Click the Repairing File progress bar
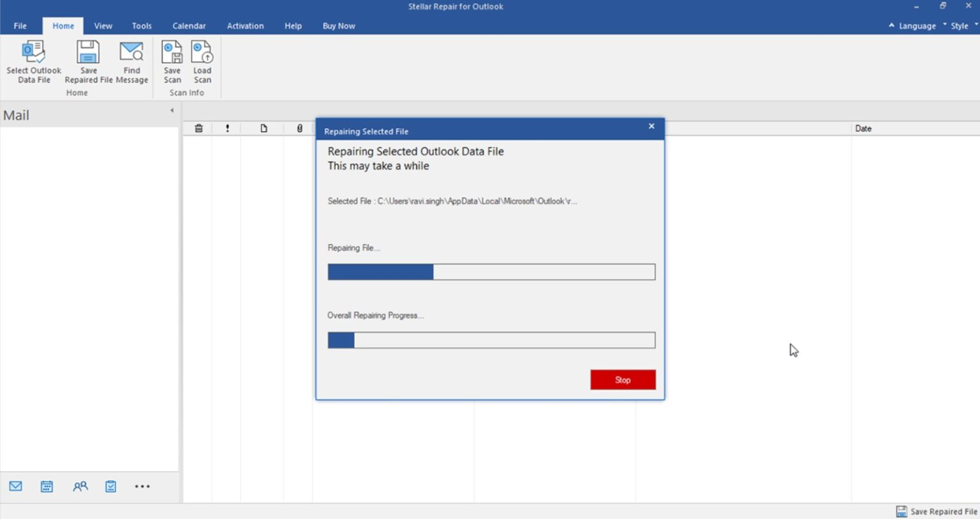The width and height of the screenshot is (980, 519). (491, 271)
